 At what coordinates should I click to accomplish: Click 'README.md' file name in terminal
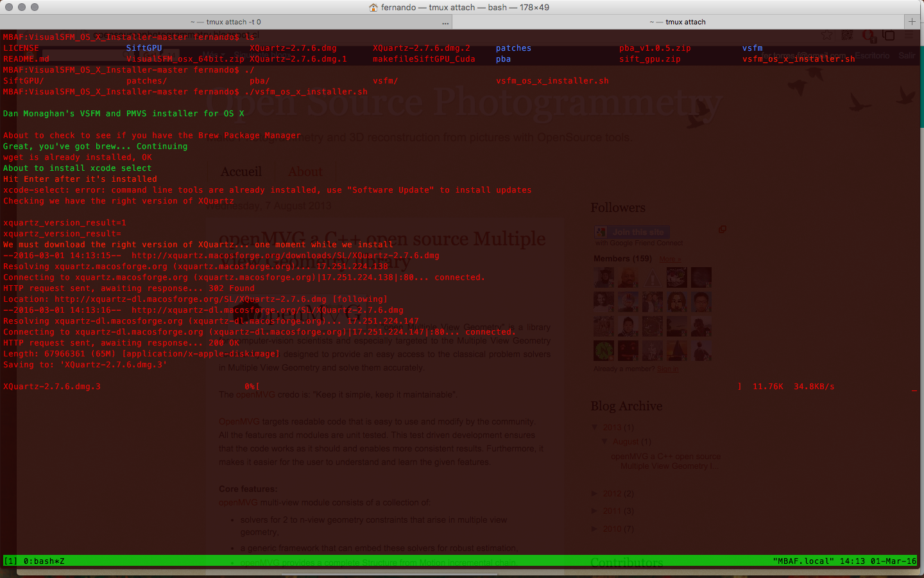pyautogui.click(x=26, y=59)
